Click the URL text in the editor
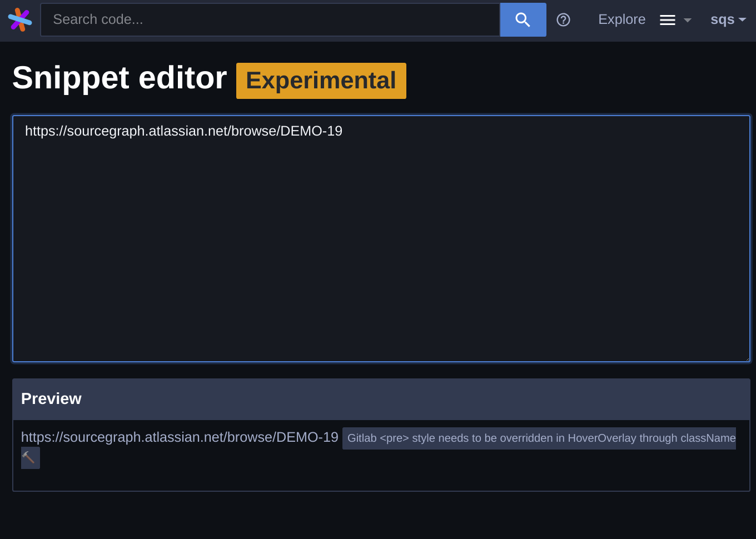The image size is (756, 539). click(183, 131)
